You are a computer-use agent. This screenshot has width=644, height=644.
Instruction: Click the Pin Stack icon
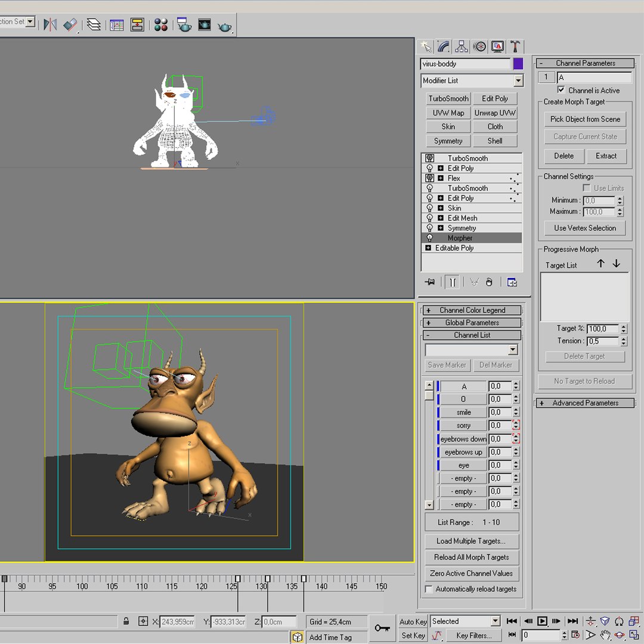click(429, 282)
